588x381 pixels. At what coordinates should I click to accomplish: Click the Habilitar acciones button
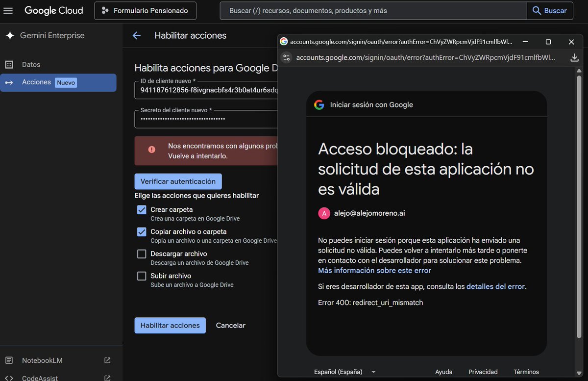(x=170, y=326)
